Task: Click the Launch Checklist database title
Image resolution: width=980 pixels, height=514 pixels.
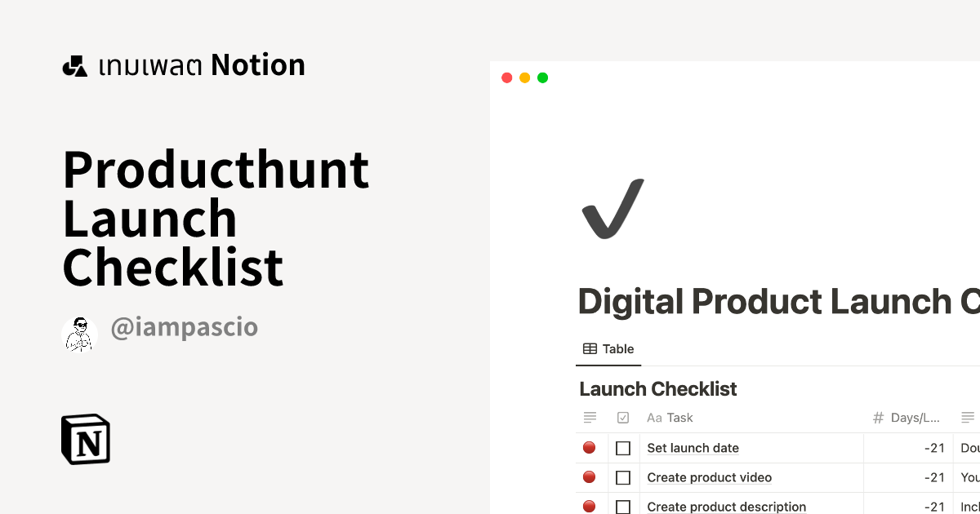Action: (x=657, y=389)
